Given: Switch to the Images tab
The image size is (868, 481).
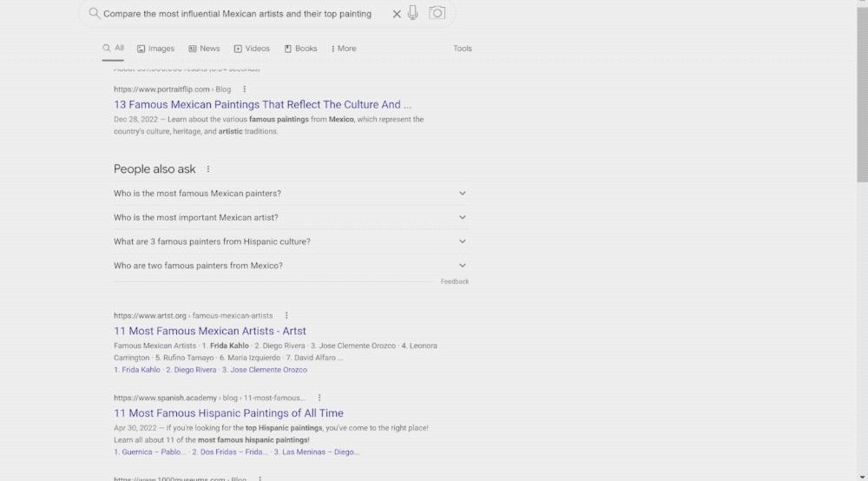Looking at the screenshot, I should [155, 49].
